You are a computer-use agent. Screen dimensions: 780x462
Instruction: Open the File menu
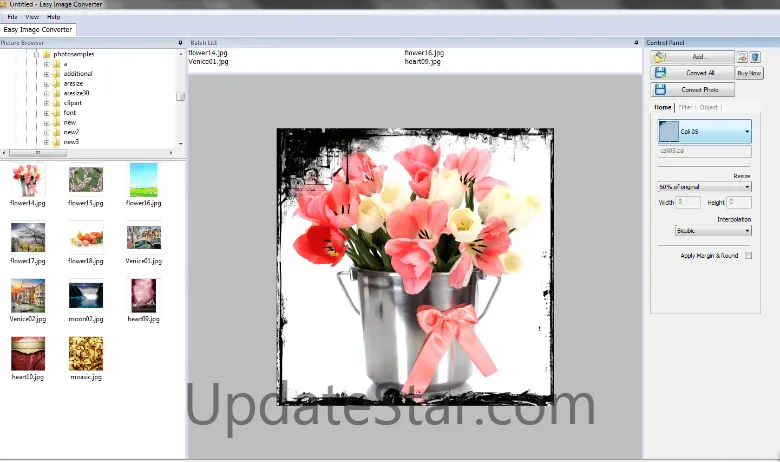(12, 17)
